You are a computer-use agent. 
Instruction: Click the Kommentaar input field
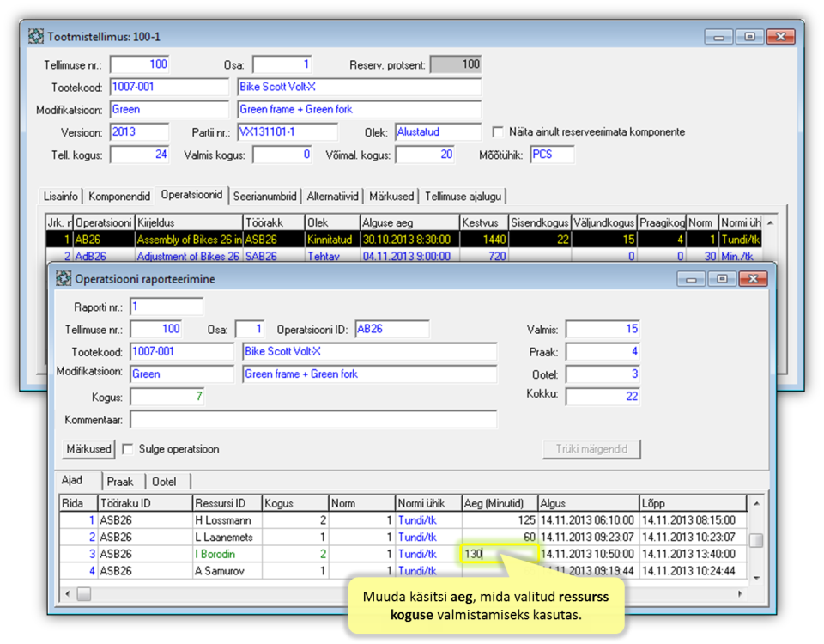tap(314, 420)
